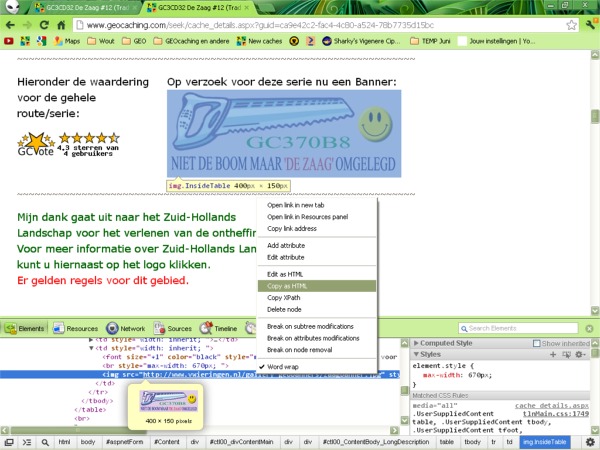Open the GEOcaching en andere folder

pyautogui.click(x=191, y=41)
